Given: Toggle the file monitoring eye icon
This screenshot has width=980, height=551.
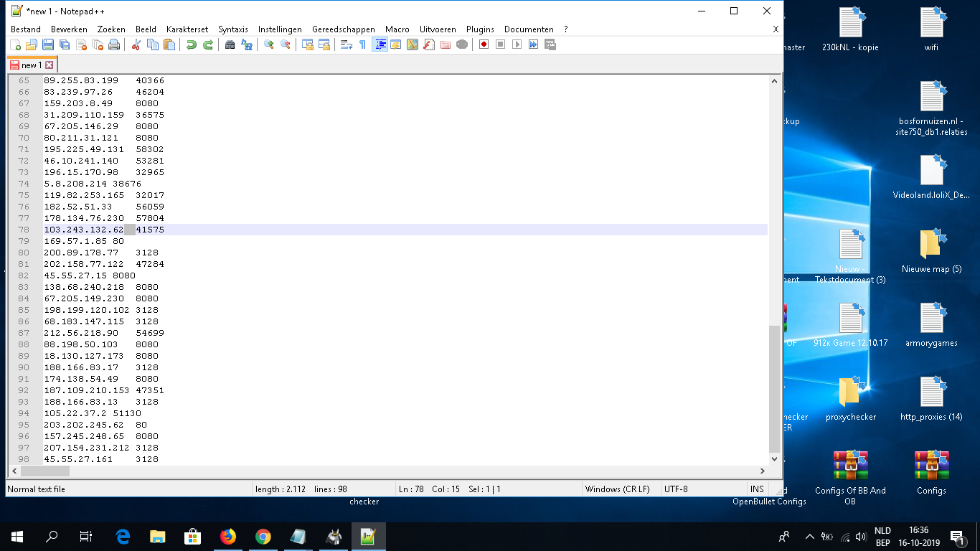Looking at the screenshot, I should point(461,44).
